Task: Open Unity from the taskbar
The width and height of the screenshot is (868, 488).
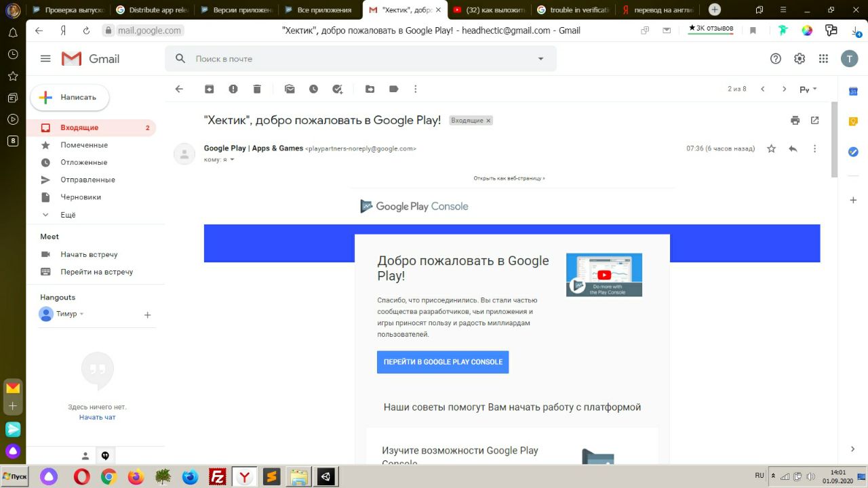Action: (x=326, y=477)
